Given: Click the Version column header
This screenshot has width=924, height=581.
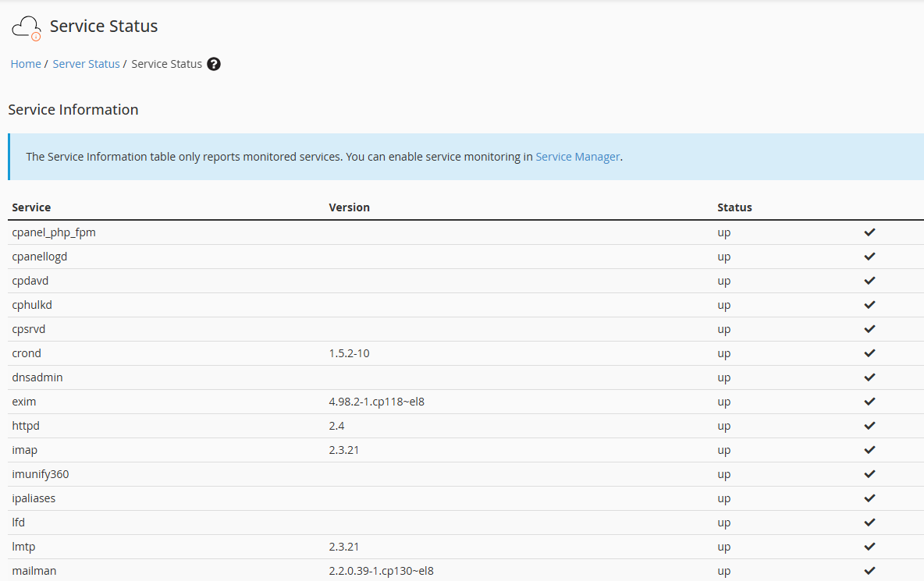Looking at the screenshot, I should [349, 207].
